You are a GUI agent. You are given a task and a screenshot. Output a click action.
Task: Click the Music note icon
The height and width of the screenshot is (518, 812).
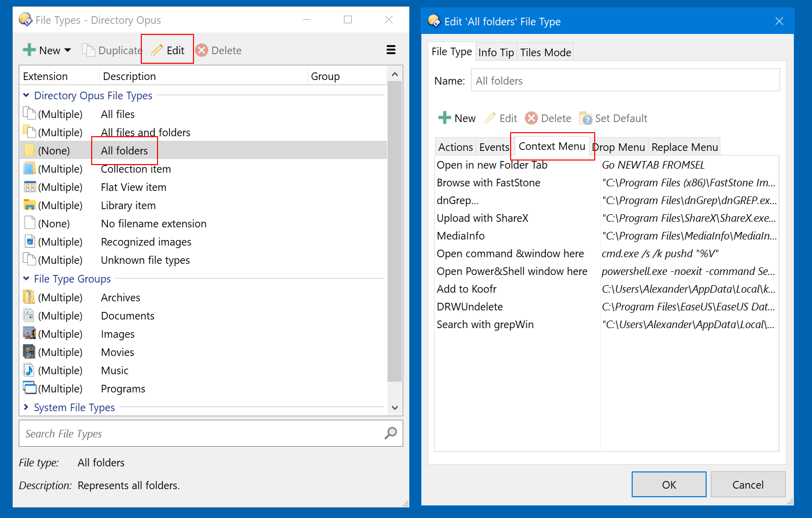click(x=29, y=370)
